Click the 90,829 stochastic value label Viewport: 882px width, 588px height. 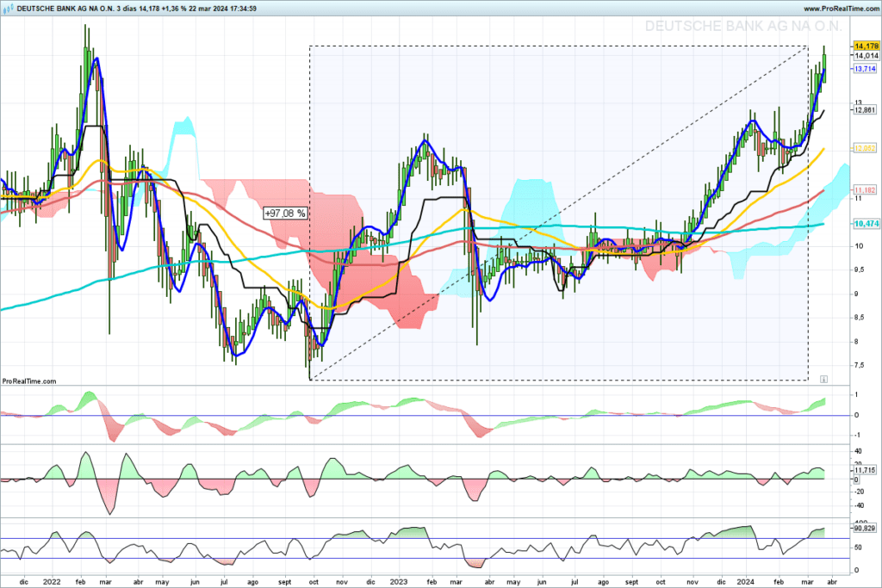click(x=865, y=529)
